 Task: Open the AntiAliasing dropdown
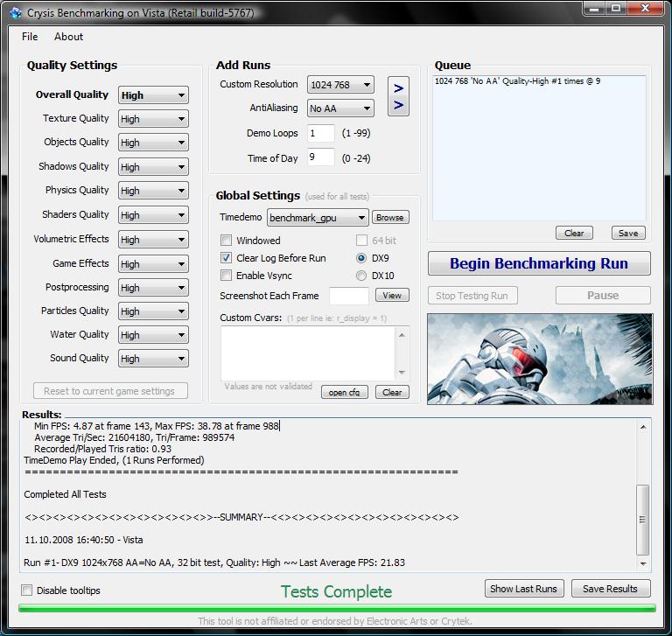coord(340,108)
